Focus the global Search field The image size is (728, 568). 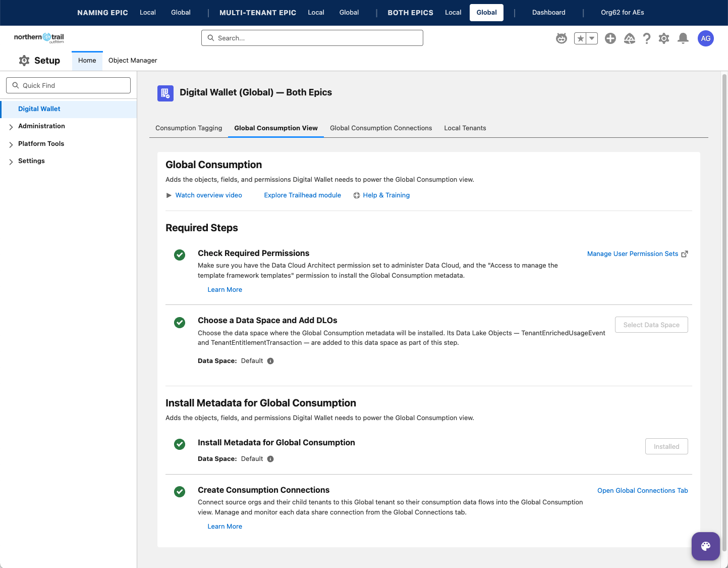pos(312,38)
